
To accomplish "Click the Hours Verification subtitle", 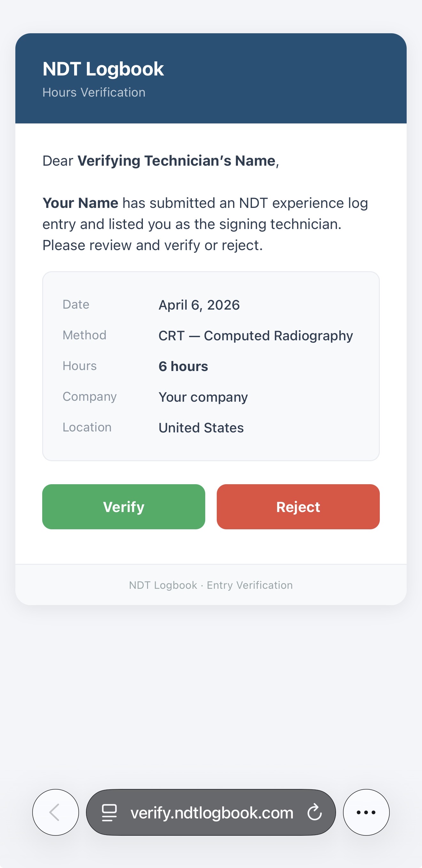I will tap(94, 92).
